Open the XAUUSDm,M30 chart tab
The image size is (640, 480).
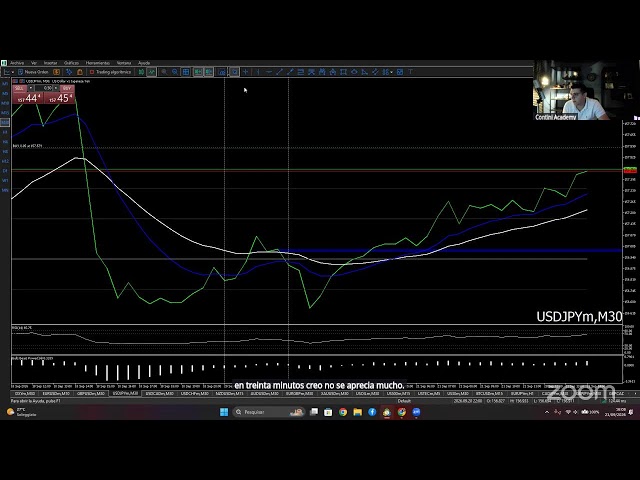334,394
